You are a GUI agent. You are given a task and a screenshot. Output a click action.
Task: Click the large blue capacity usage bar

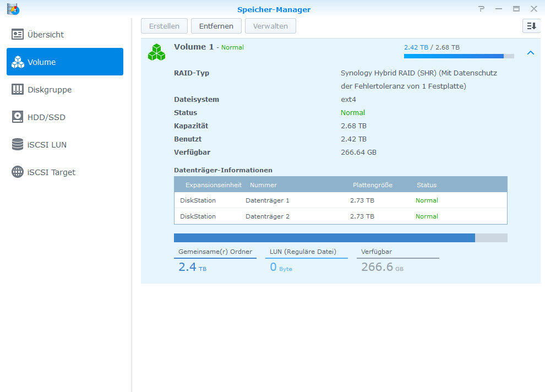[341, 238]
